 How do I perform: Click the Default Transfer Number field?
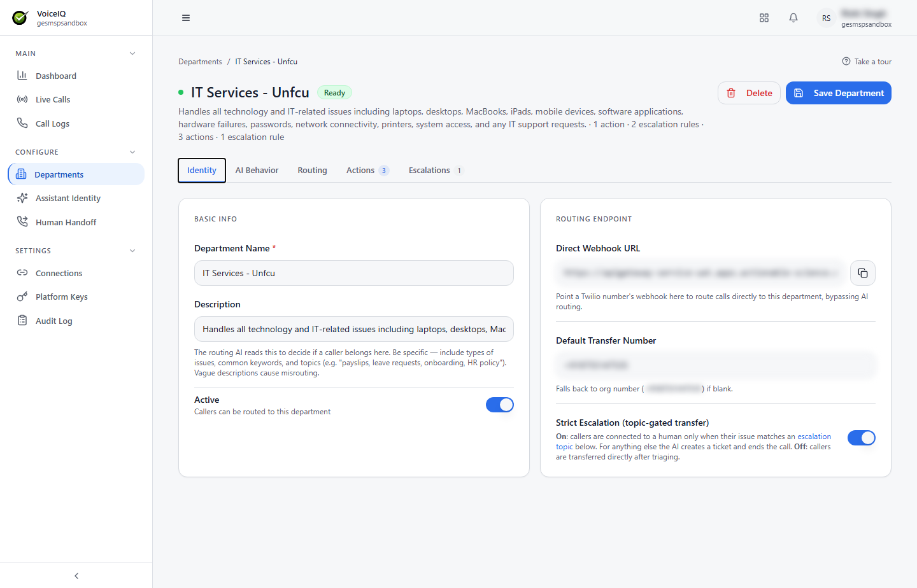pyautogui.click(x=716, y=365)
